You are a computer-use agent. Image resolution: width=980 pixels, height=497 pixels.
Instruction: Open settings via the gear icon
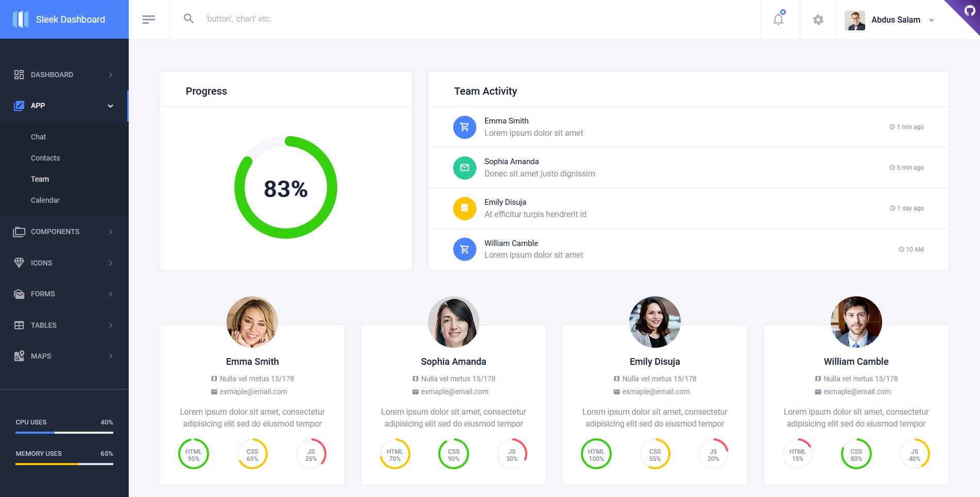click(x=818, y=20)
